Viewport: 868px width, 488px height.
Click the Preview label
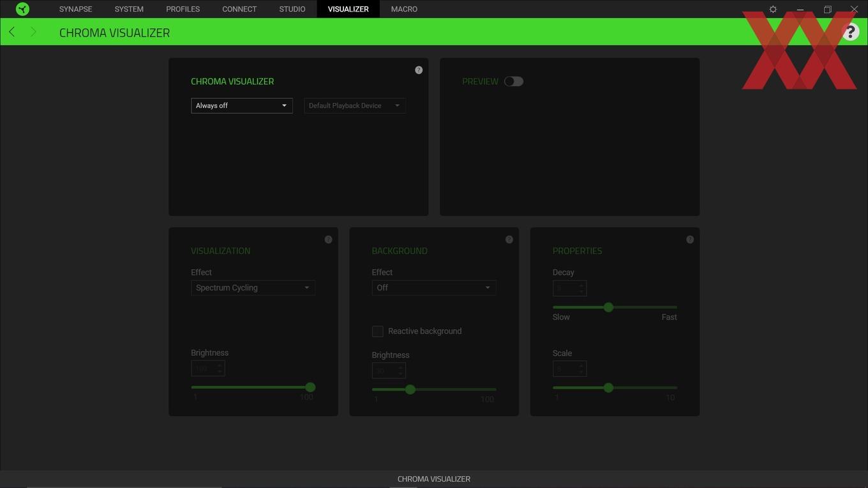[x=480, y=82]
